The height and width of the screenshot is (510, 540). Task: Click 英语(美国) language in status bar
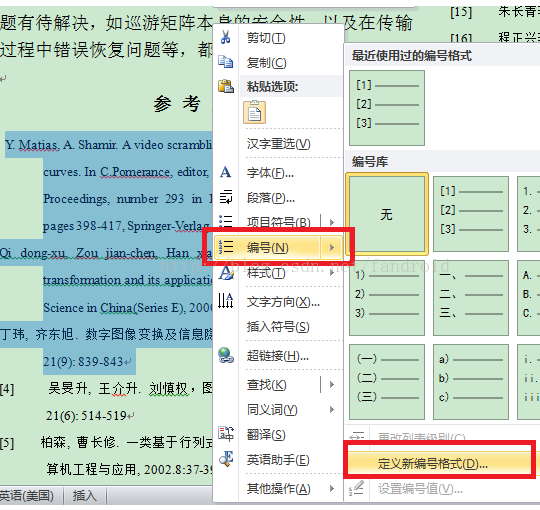click(27, 496)
